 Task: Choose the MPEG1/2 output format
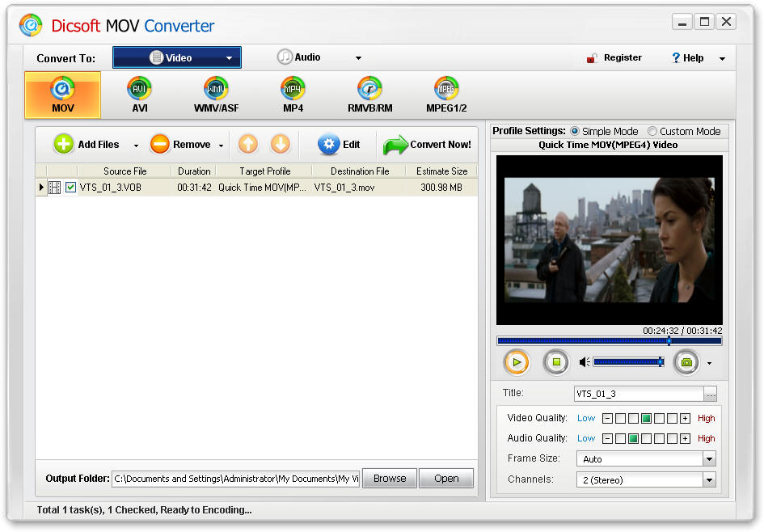tap(446, 95)
